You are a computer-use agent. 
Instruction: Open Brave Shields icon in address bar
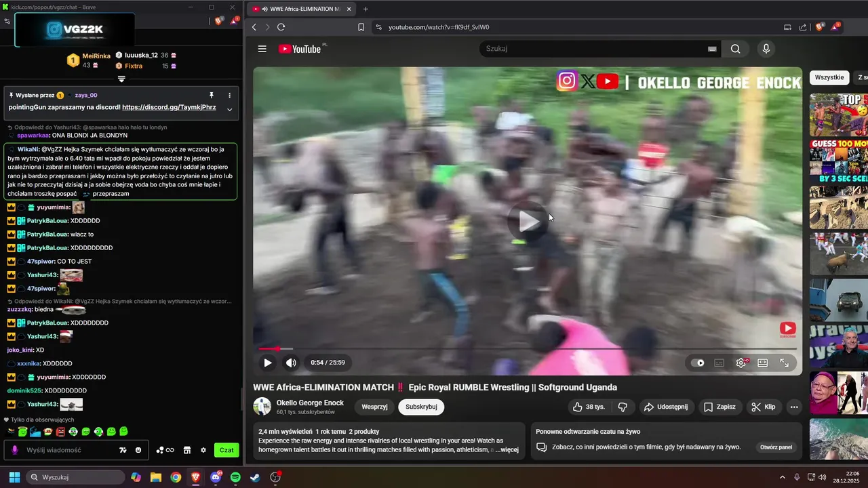820,27
